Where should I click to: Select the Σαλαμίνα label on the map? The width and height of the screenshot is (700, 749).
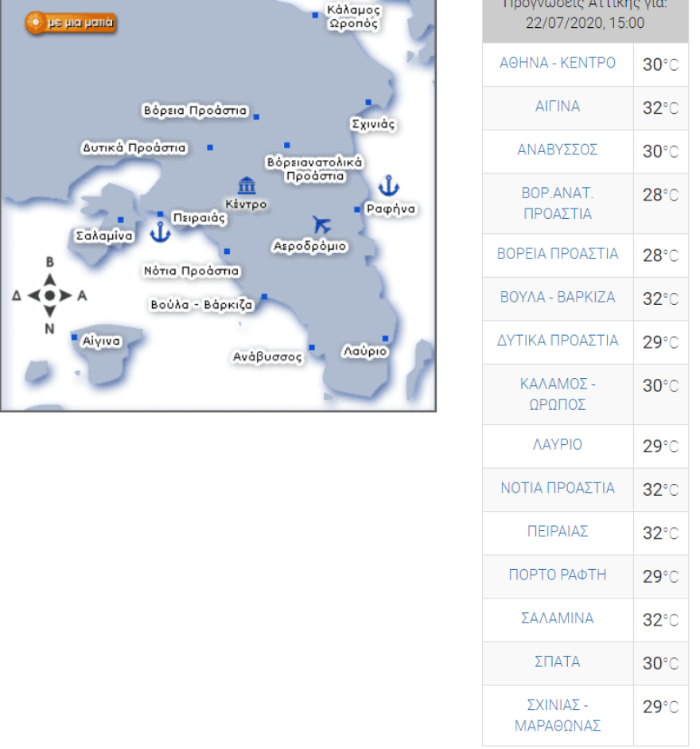(x=103, y=236)
